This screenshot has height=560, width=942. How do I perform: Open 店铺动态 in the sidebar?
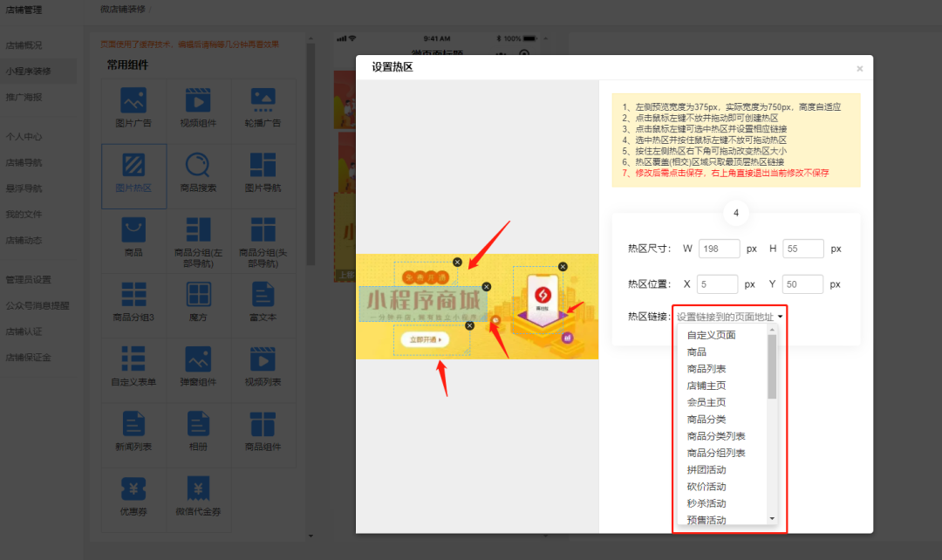pos(24,240)
